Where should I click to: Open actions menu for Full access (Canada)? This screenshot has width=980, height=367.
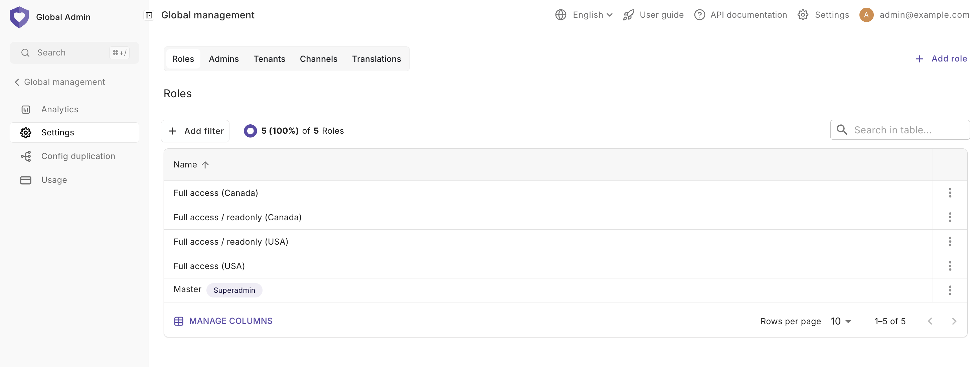950,193
